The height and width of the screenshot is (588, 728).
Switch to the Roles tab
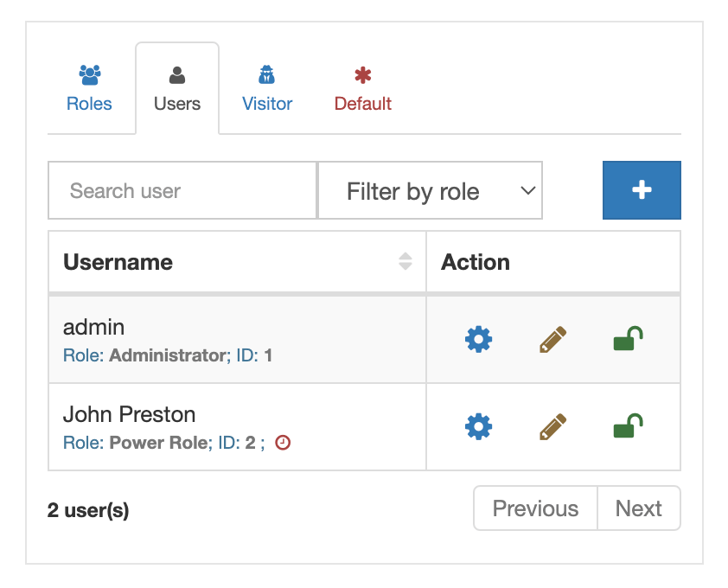89,89
